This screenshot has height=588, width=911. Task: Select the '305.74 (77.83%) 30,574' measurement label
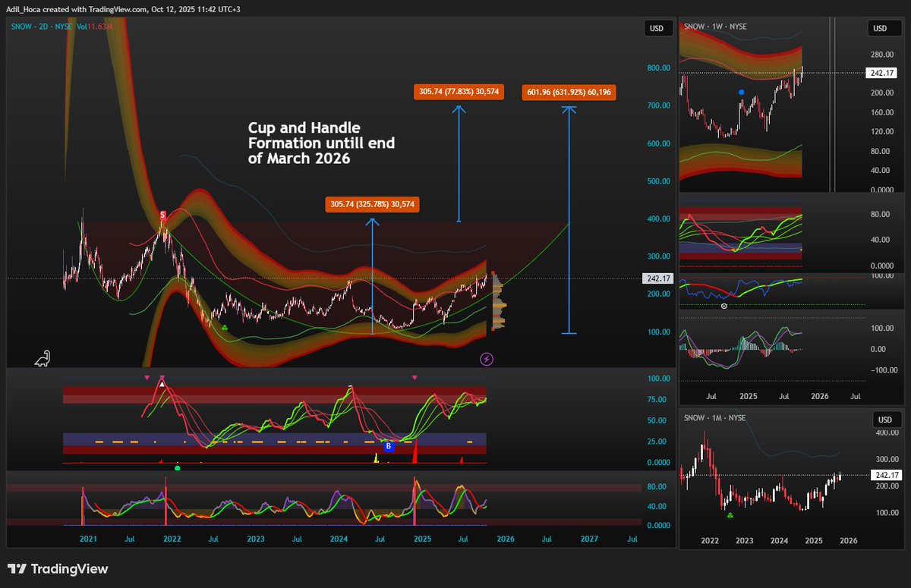point(459,92)
